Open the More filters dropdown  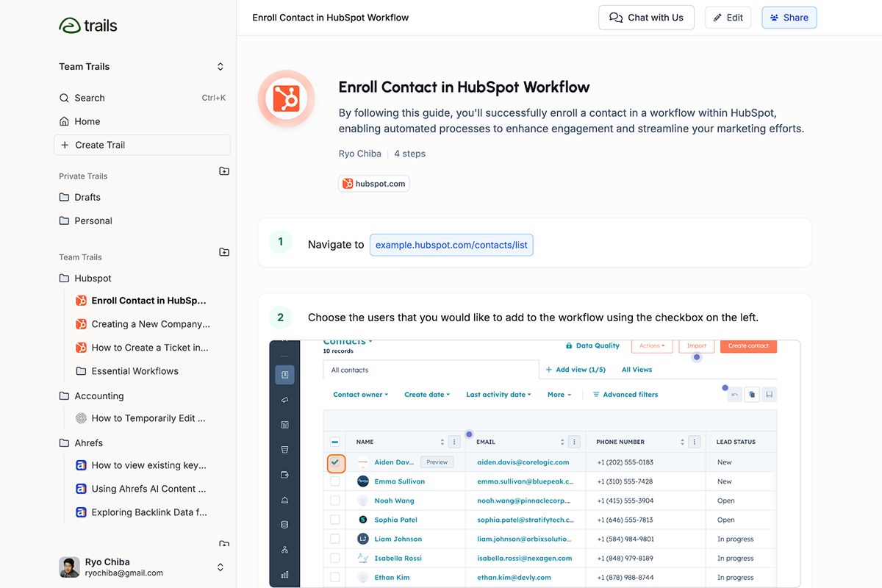point(559,395)
